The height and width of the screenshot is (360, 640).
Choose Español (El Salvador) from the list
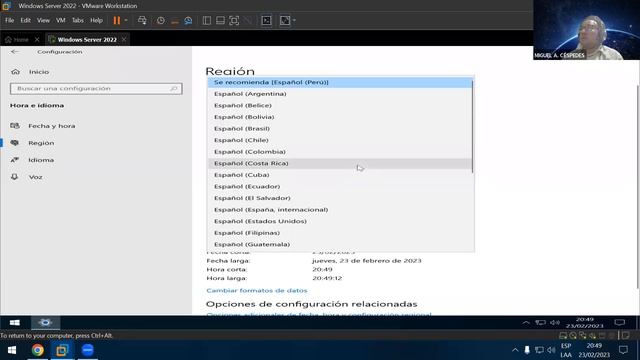pyautogui.click(x=340, y=198)
